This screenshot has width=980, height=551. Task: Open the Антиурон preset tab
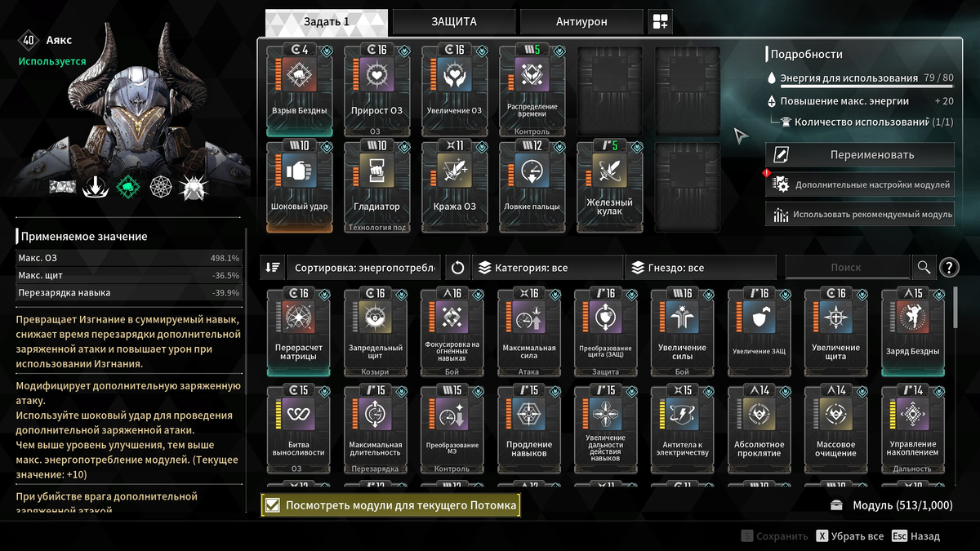(x=581, y=22)
